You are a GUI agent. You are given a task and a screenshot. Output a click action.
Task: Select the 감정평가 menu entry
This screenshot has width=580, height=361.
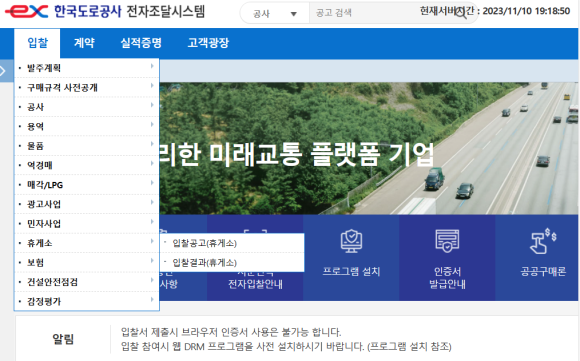tap(87, 301)
